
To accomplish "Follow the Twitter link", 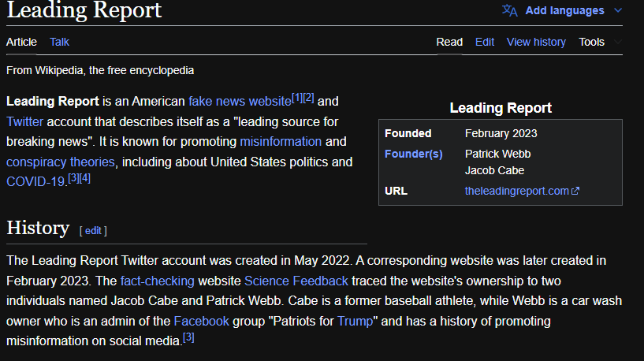I will pyautogui.click(x=24, y=121).
